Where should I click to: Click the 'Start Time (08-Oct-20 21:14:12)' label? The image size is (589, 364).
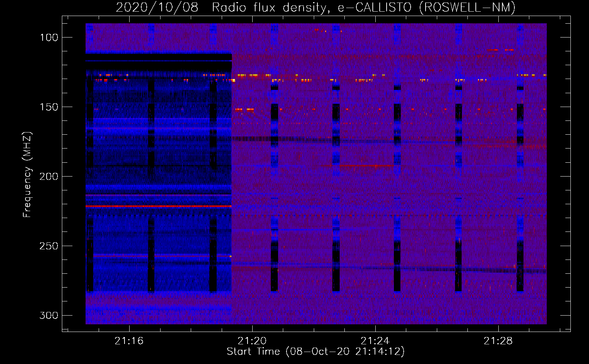click(x=316, y=352)
